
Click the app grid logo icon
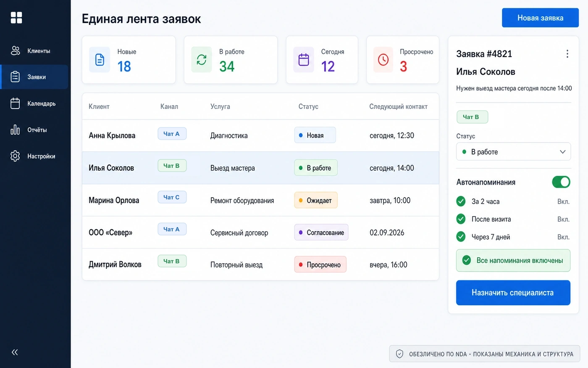point(16,18)
